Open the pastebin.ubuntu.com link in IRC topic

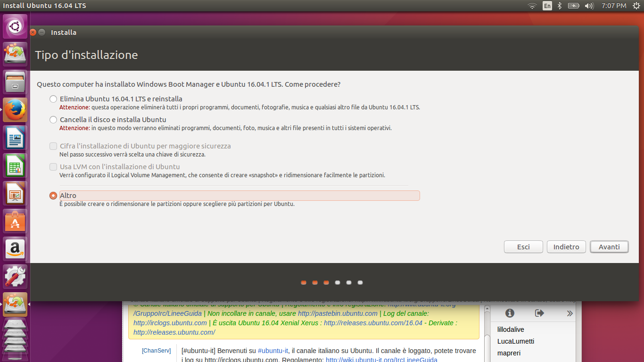(338, 313)
